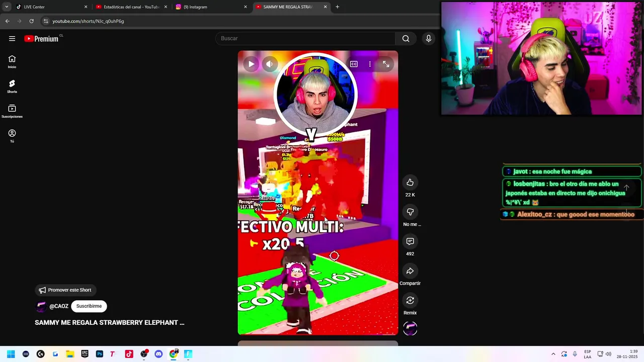Toggle closed captions on the Short
The height and width of the screenshot is (362, 644).
pyautogui.click(x=354, y=64)
